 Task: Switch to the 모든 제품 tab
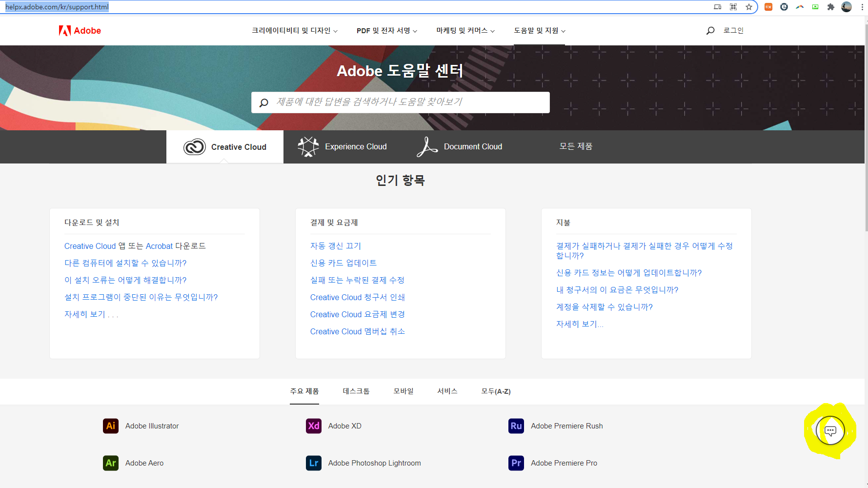[576, 146]
